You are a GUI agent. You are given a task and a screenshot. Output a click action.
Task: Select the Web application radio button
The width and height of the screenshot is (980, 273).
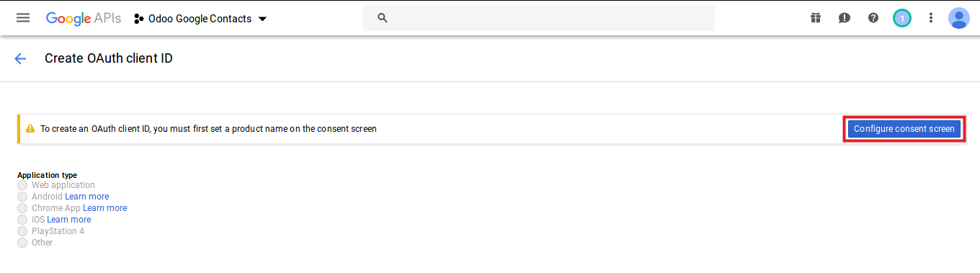22,185
